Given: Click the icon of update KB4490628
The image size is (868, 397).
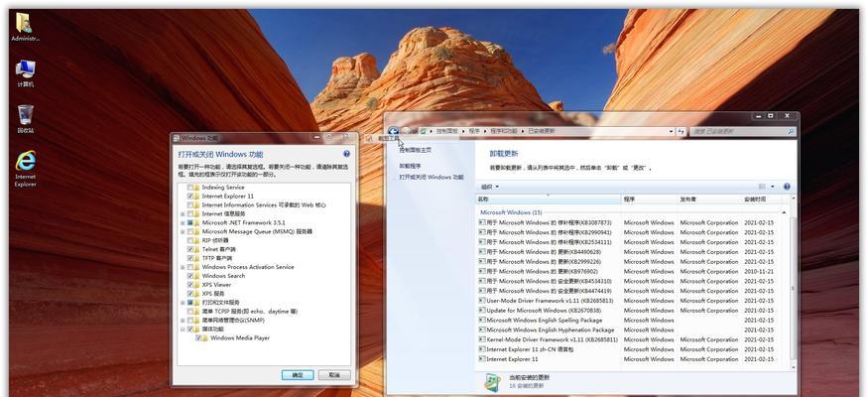Looking at the screenshot, I should [x=481, y=251].
